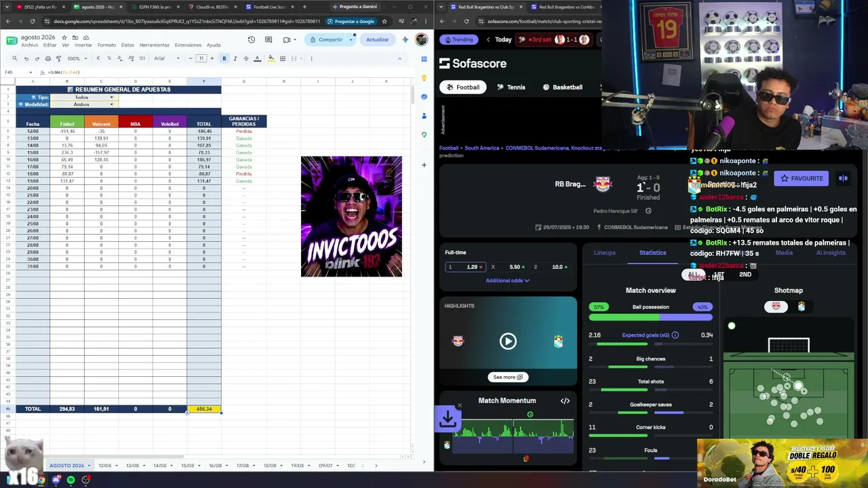Open the zoom 100% dropdown
868x488 pixels.
coord(76,58)
